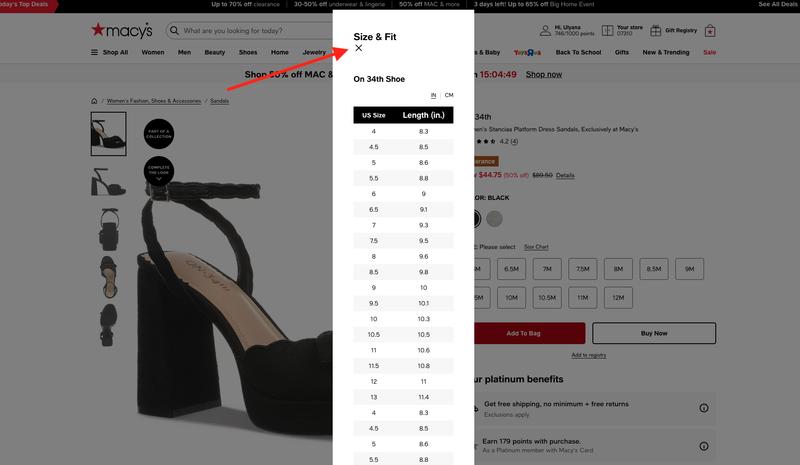Open the Part of a Collection badge
Image resolution: width=800 pixels, height=465 pixels.
159,134
